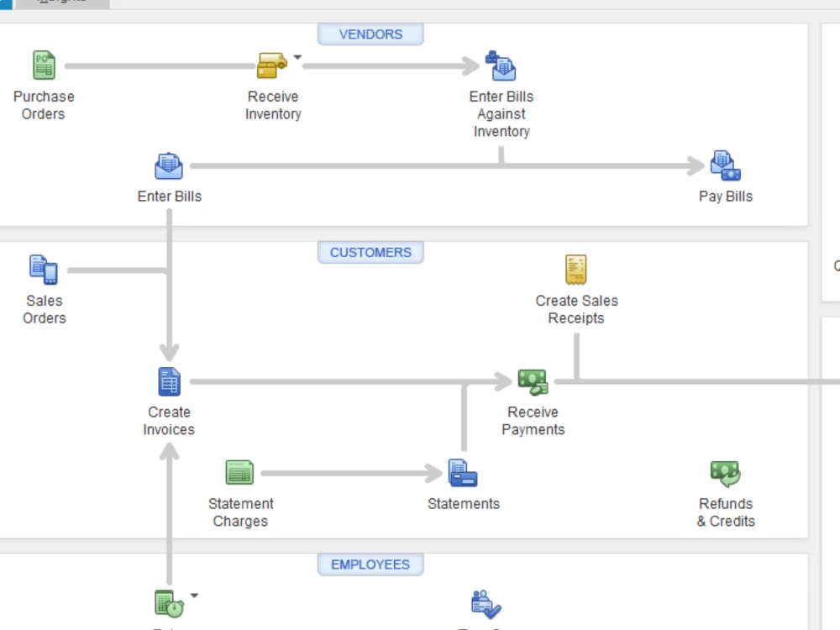The width and height of the screenshot is (840, 630).
Task: Click the Refunds & Credits label
Action: click(726, 512)
